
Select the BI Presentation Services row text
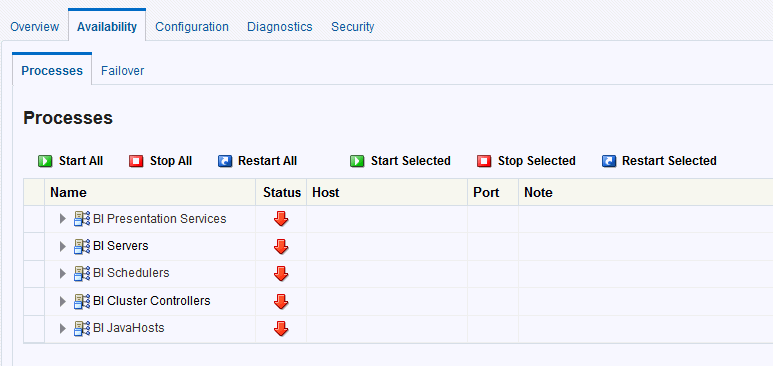pos(160,219)
